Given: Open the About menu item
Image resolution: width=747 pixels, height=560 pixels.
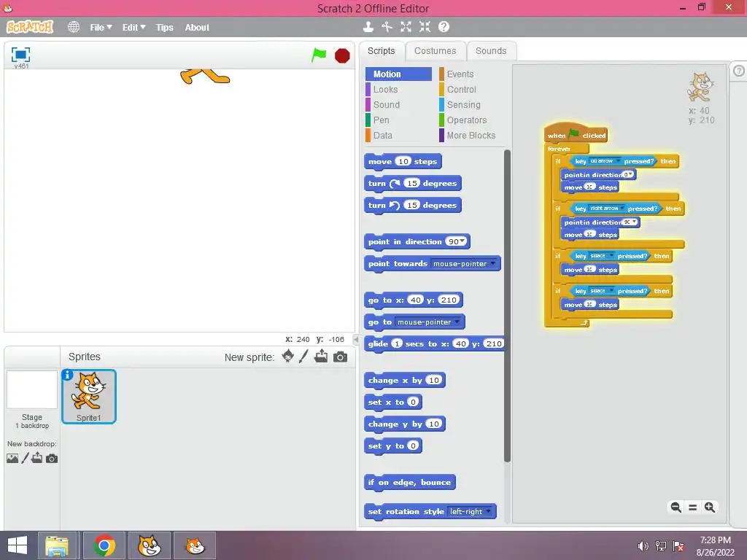Looking at the screenshot, I should coord(197,28).
